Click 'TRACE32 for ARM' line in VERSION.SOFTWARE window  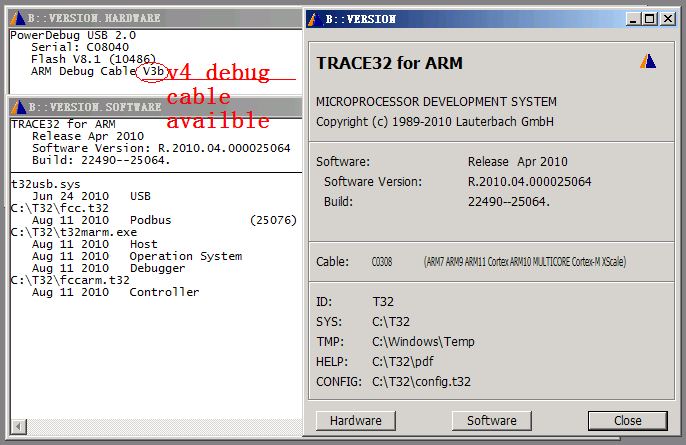(x=63, y=124)
